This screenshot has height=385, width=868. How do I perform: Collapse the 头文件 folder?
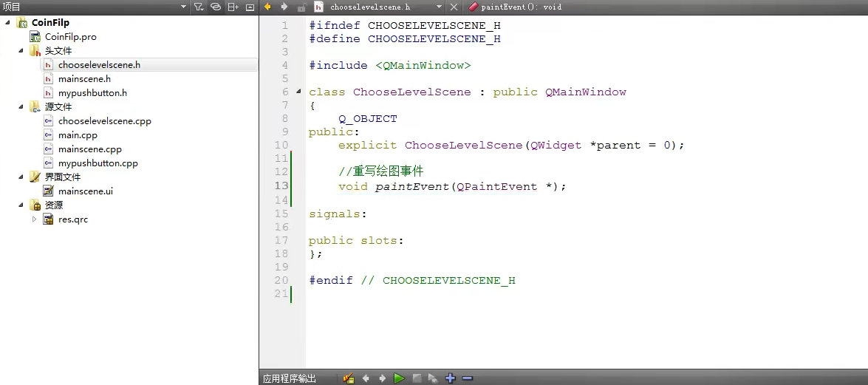[21, 51]
